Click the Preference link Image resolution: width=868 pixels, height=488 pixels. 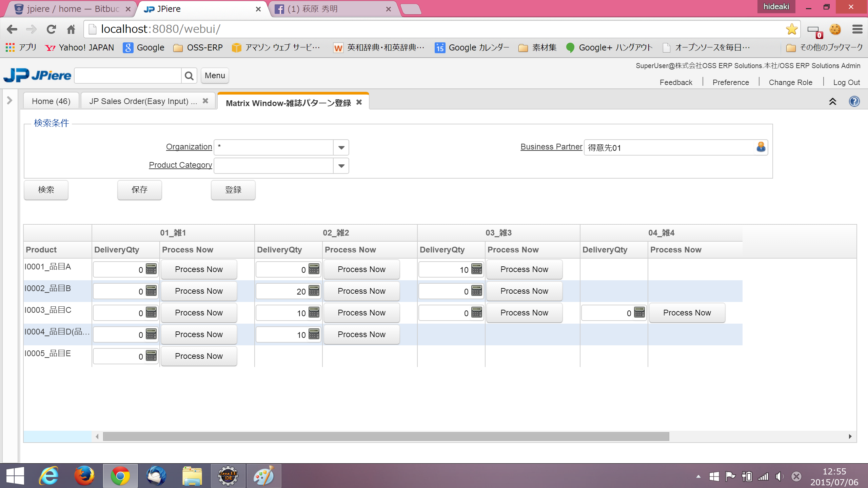731,82
